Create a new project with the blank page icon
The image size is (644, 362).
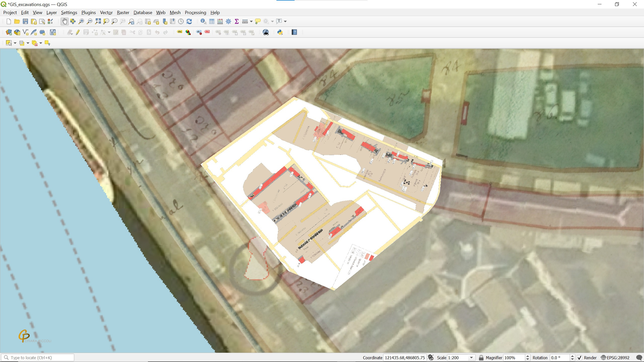point(9,21)
